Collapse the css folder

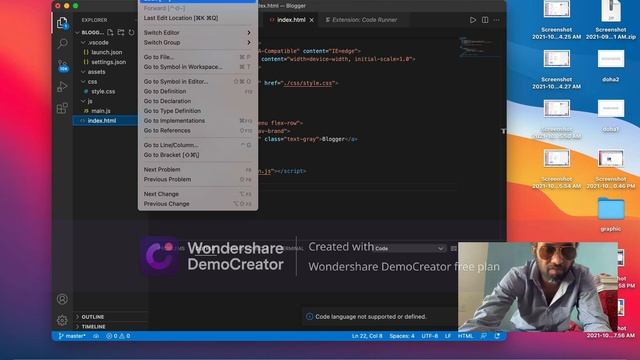coord(83,82)
